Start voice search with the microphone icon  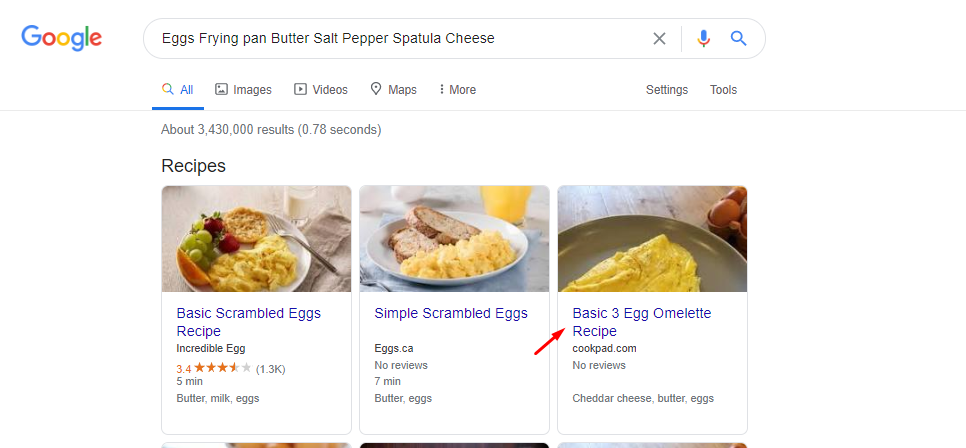(704, 39)
